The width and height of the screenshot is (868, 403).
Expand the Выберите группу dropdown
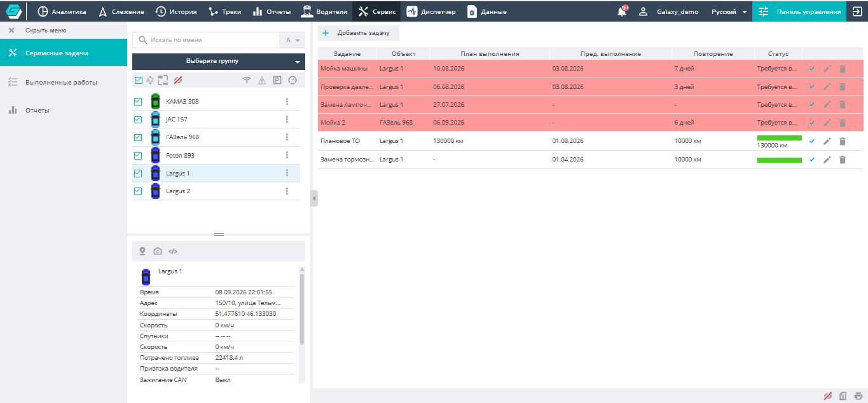pos(219,62)
